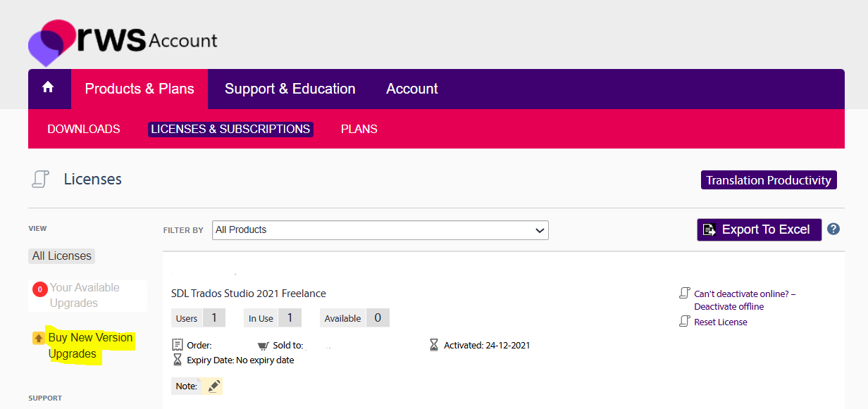Image resolution: width=868 pixels, height=409 pixels.
Task: Open the Products & Plans tab
Action: (139, 89)
